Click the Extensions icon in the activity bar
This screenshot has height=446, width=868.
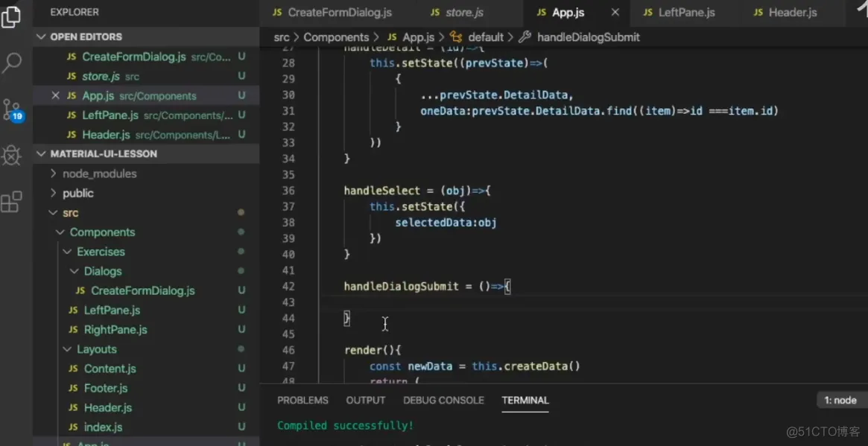[12, 203]
